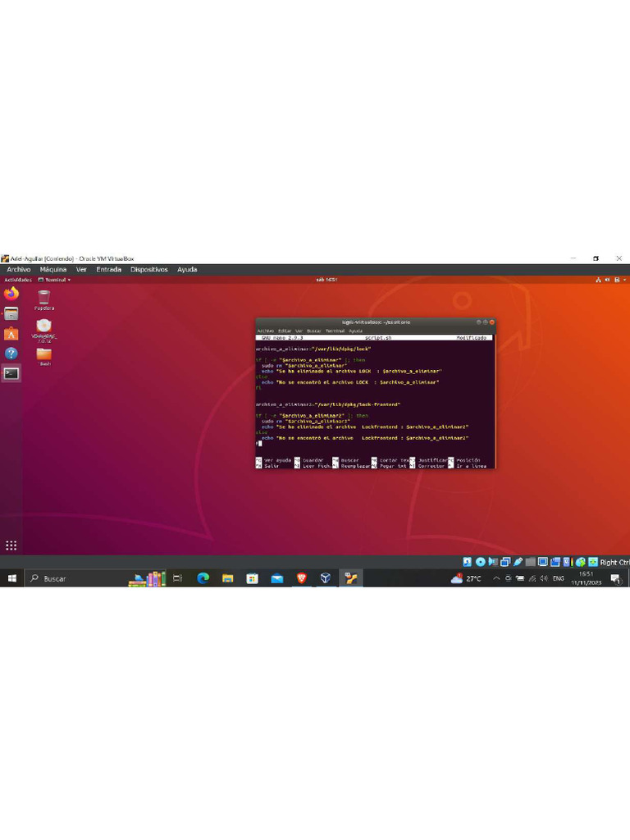The image size is (630, 840).
Task: Click the script.sh filename in the nano header
Action: (x=378, y=338)
